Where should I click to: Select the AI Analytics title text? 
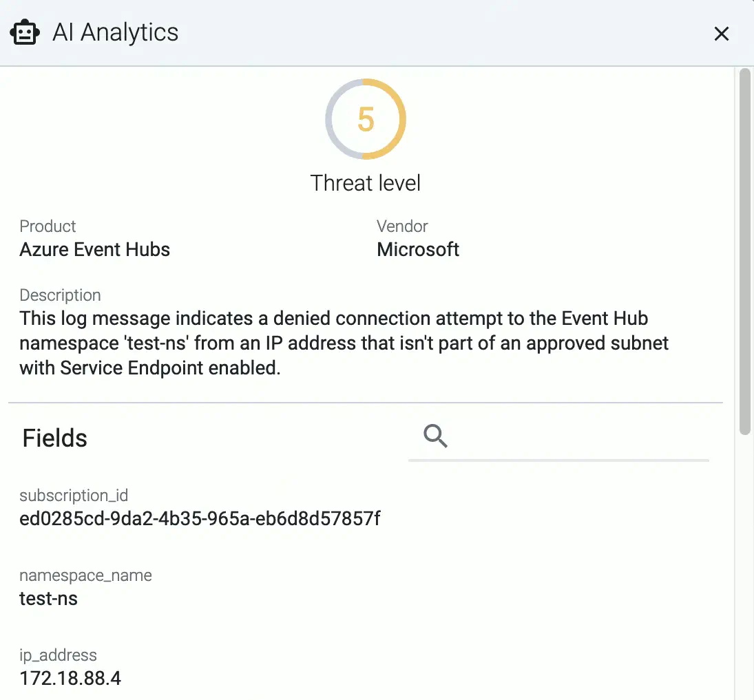point(116,32)
